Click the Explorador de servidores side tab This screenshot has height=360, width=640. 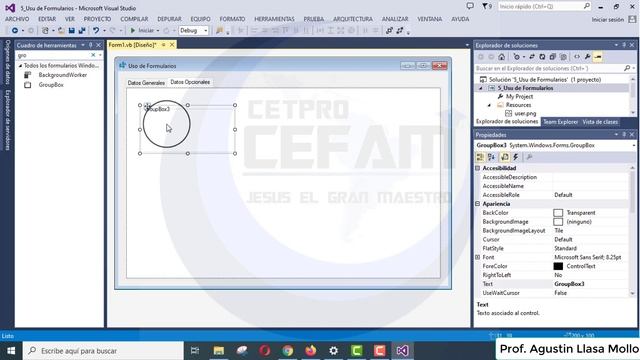[x=7, y=120]
